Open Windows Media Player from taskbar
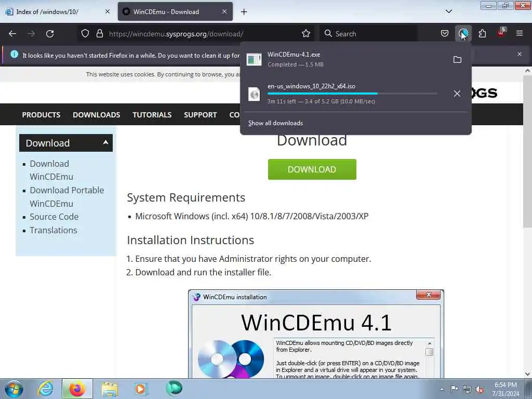Viewport: 532px width, 399px height. (x=140, y=389)
